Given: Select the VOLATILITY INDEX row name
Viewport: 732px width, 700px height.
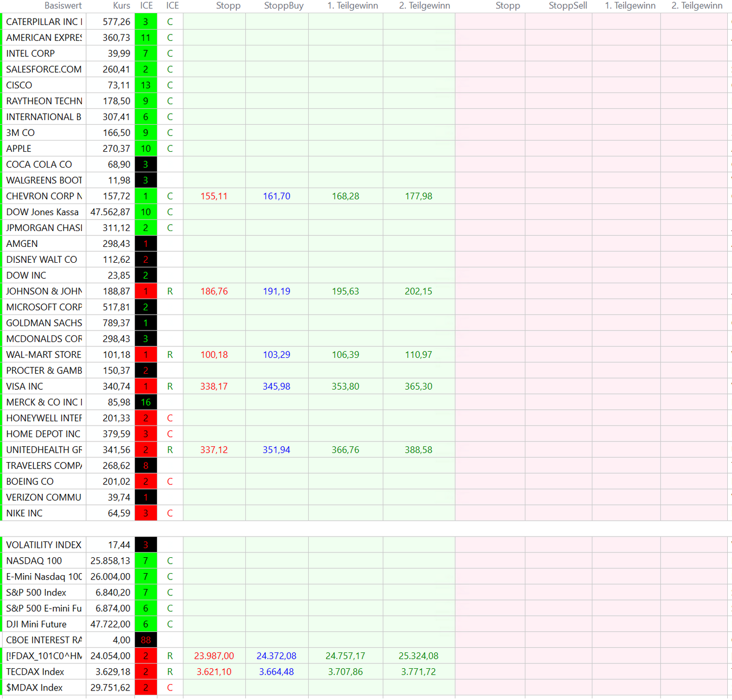Looking at the screenshot, I should [x=44, y=545].
